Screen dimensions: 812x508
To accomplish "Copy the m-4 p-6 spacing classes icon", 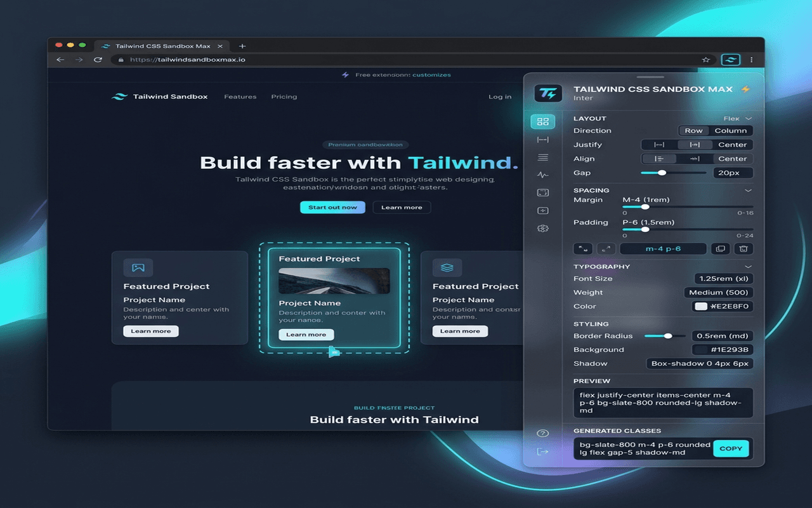I will (x=720, y=250).
